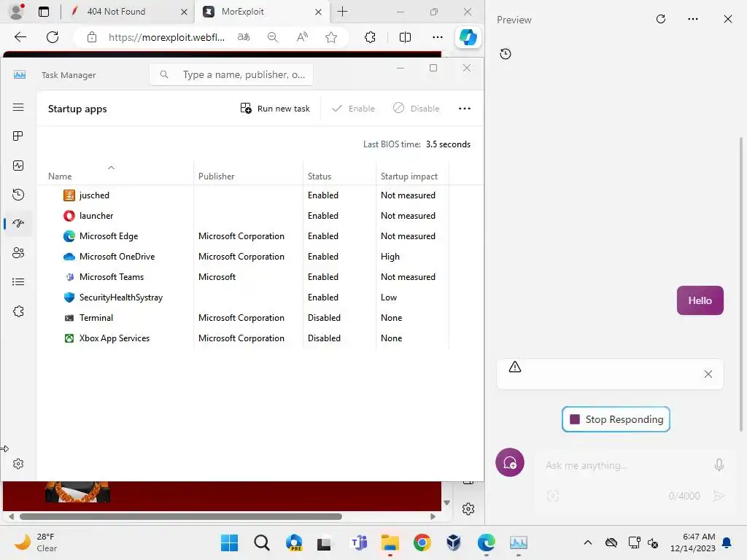Viewport: 747px width, 560px height.
Task: Open a new browser tab
Action: (343, 12)
